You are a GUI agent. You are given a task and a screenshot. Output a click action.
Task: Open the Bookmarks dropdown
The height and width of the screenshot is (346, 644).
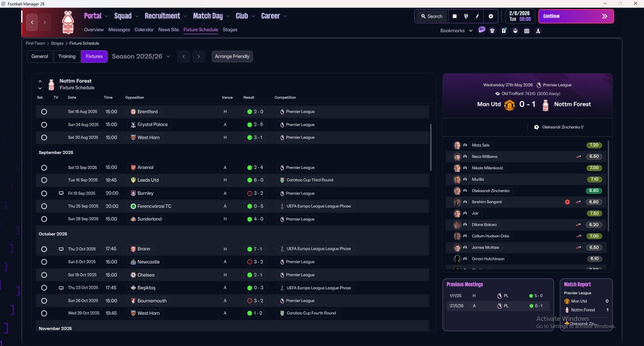coord(456,31)
